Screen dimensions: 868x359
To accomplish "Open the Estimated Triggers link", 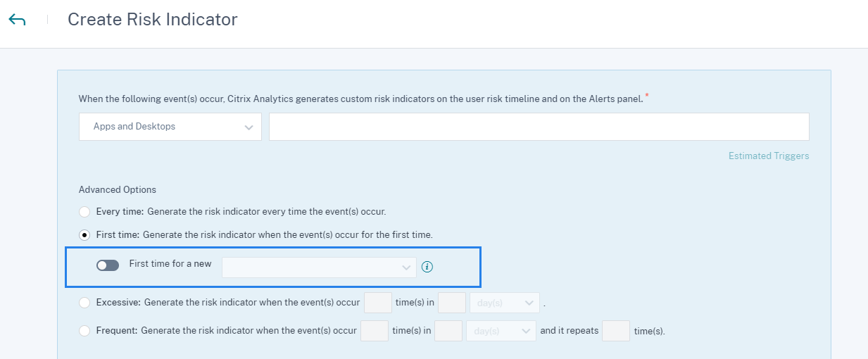I will [x=769, y=156].
